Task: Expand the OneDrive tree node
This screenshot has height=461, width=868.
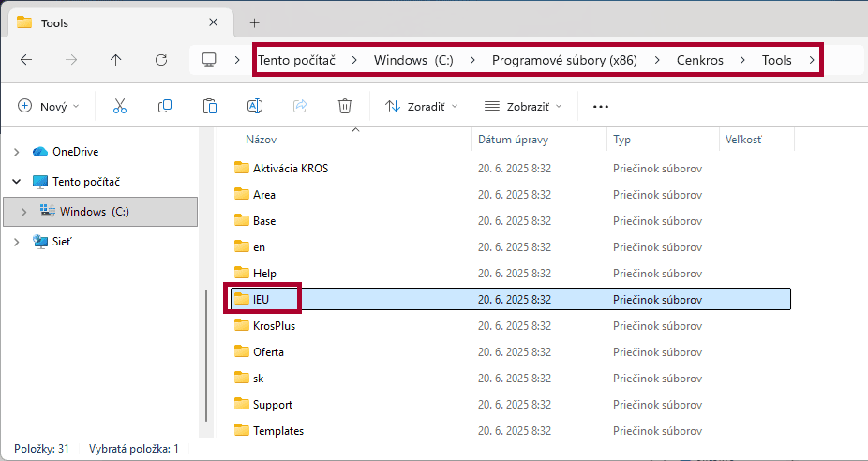Action: [x=16, y=152]
